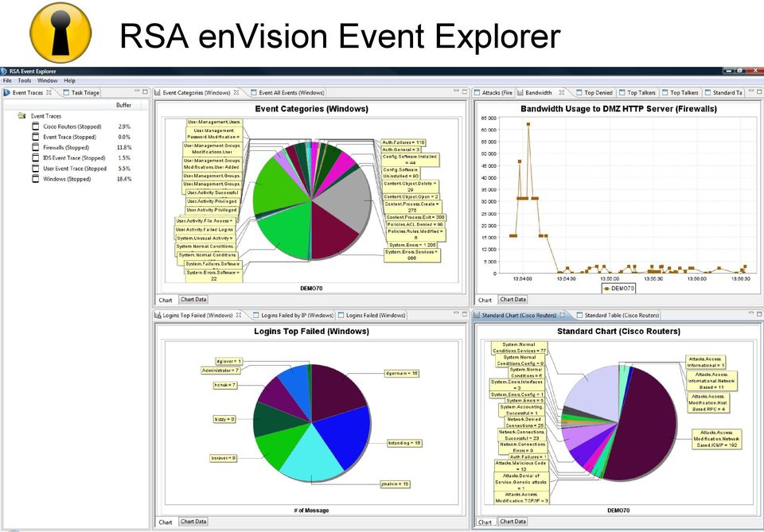Minimize the Event Categories chart panel

457,91
